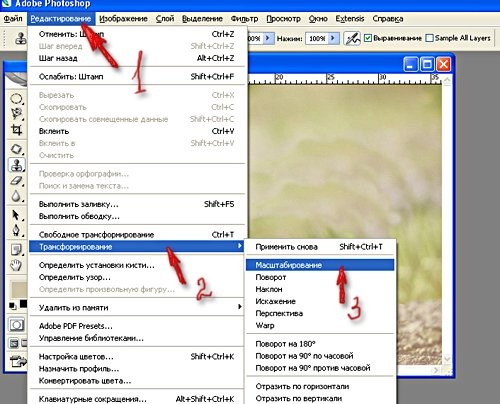Select Масштабирование in the submenu
The width and height of the screenshot is (500, 404).
320,265
